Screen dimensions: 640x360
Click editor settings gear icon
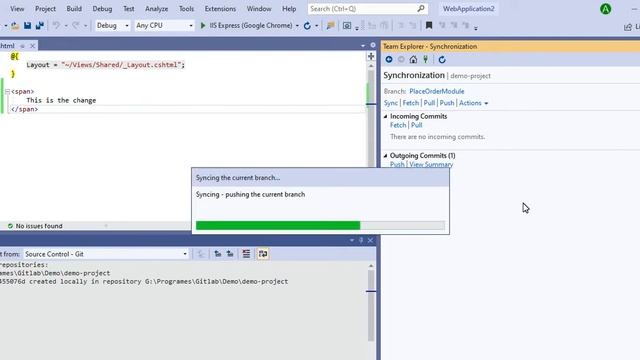point(373,45)
